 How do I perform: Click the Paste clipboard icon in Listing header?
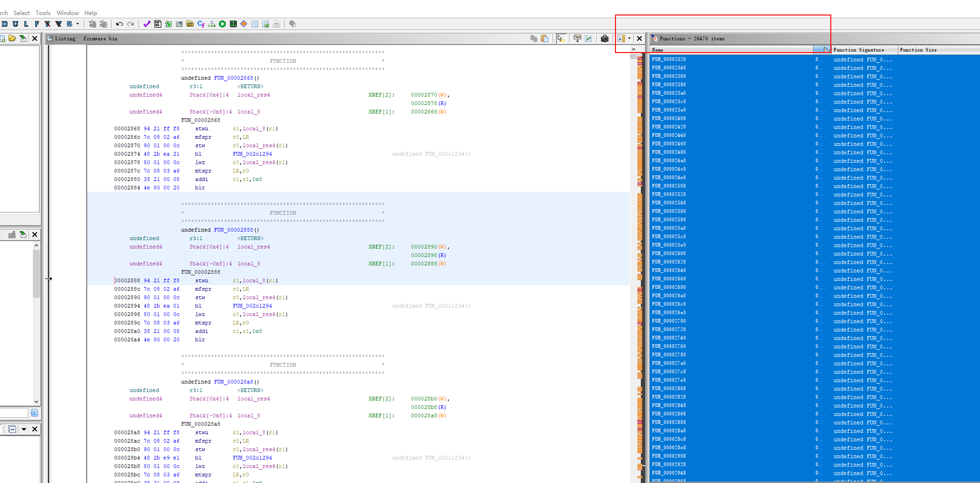[x=545, y=38]
